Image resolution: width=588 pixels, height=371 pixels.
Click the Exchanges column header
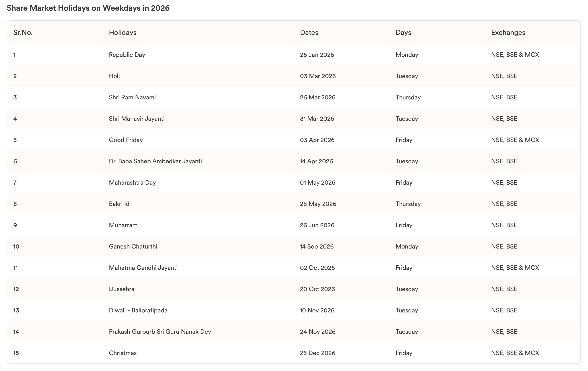pyautogui.click(x=508, y=32)
